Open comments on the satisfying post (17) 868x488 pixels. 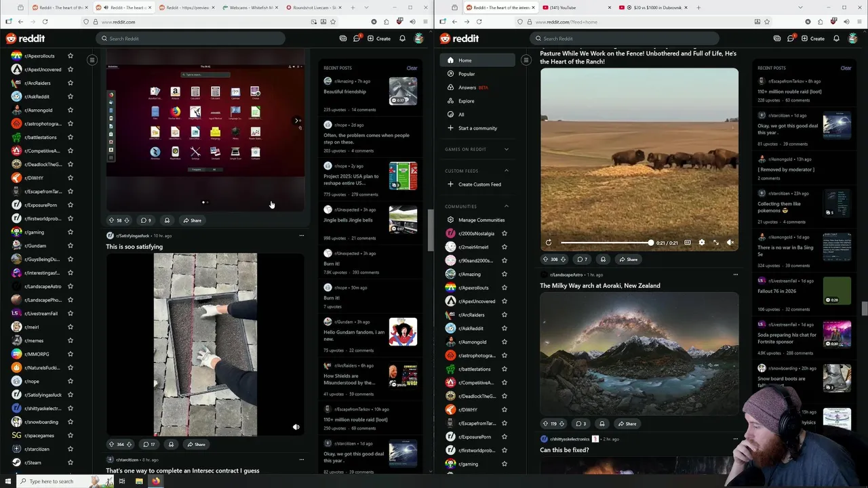[149, 445]
